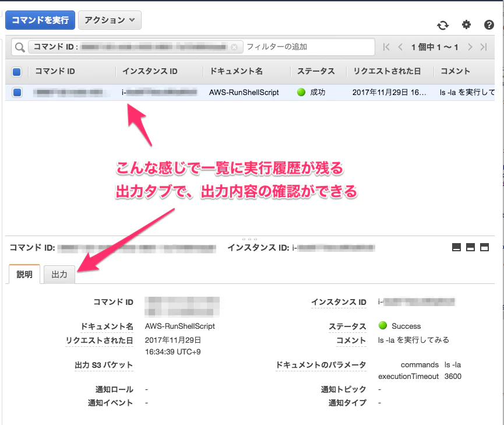Click the AWS-RunShellScript value in the details pane
504x425 pixels.
(x=180, y=326)
